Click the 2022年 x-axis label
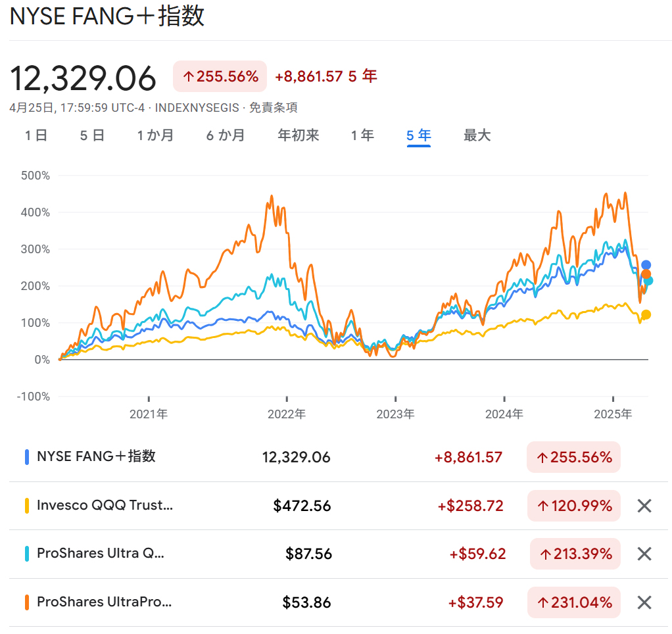The image size is (672, 634). click(287, 414)
